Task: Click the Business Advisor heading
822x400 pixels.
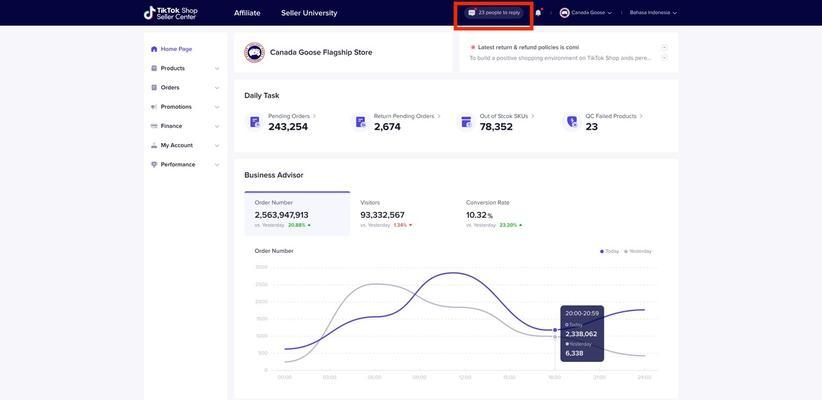Action: click(274, 175)
